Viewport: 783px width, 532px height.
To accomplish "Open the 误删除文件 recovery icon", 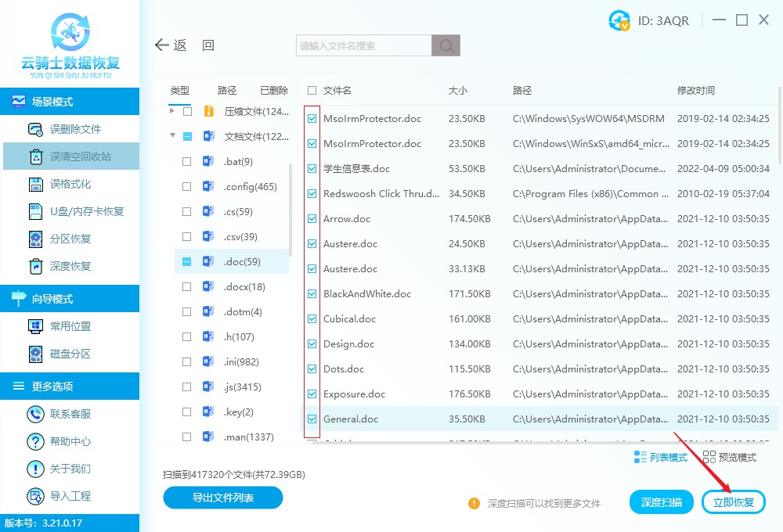I will [35, 129].
